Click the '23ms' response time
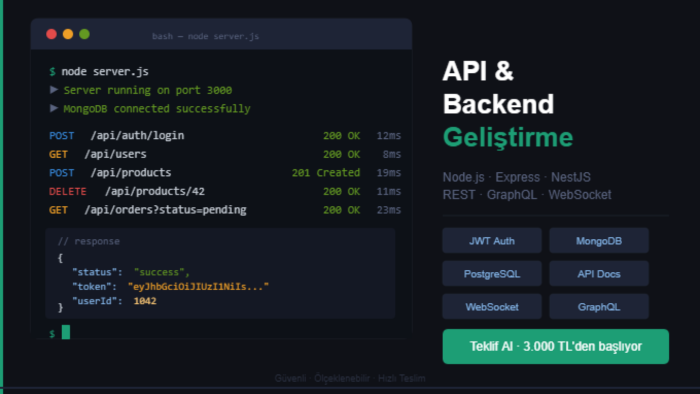Screen dimensions: 700x394 [388, 210]
